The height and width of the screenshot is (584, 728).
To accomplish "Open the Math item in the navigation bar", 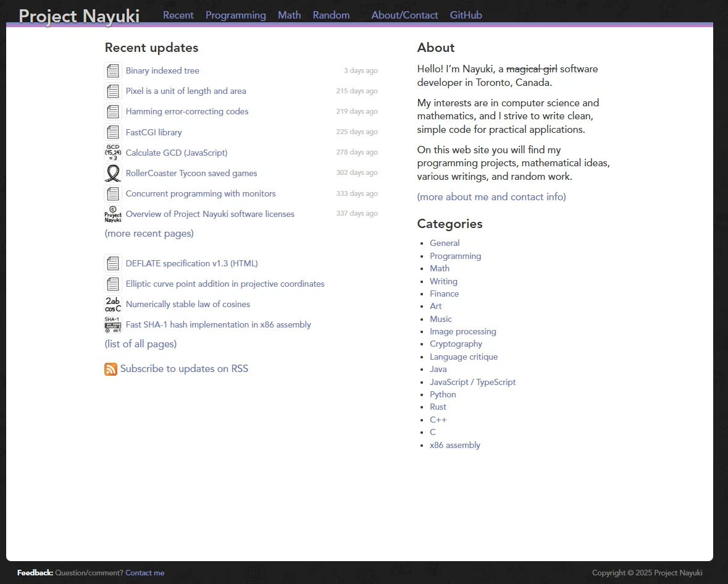I will (289, 15).
